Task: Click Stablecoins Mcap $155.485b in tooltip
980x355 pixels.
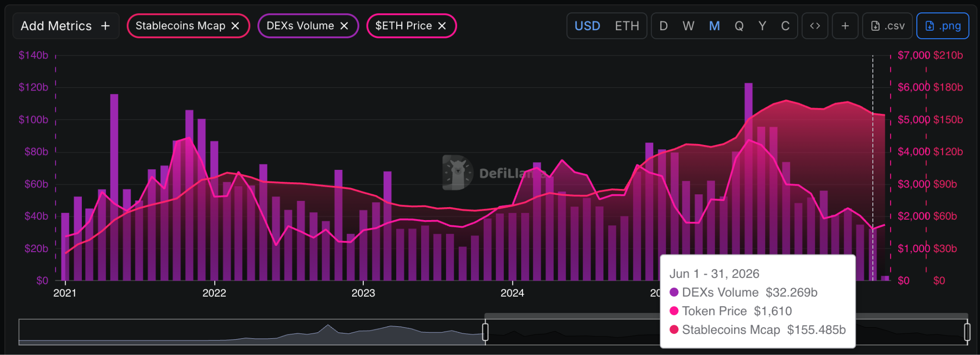Action: 757,330
